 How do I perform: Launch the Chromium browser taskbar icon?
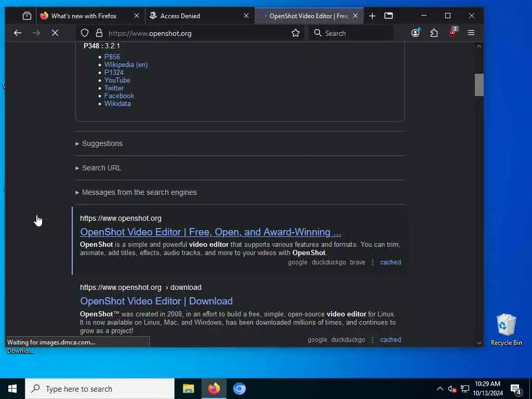click(239, 389)
